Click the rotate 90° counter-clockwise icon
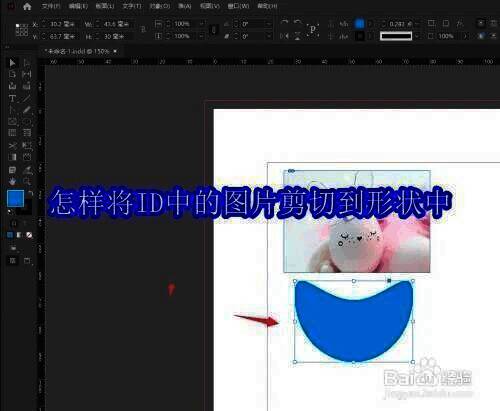The height and width of the screenshot is (411, 500). 298,23
